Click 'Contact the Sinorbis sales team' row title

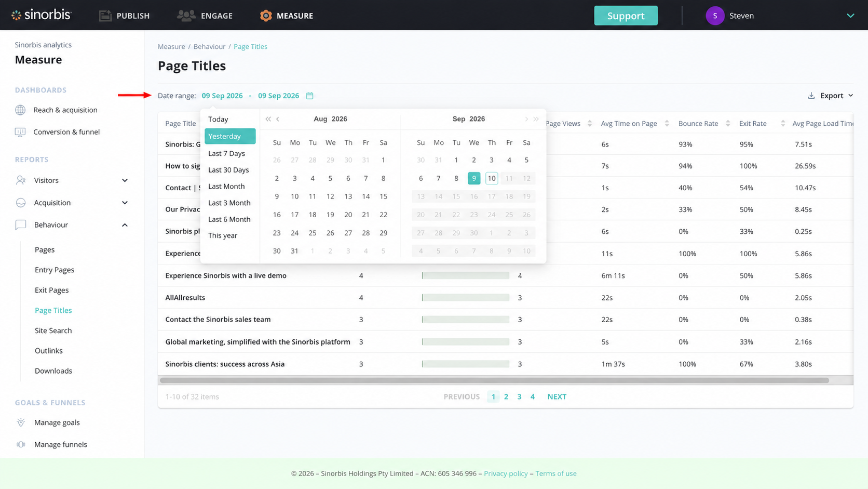tap(218, 320)
